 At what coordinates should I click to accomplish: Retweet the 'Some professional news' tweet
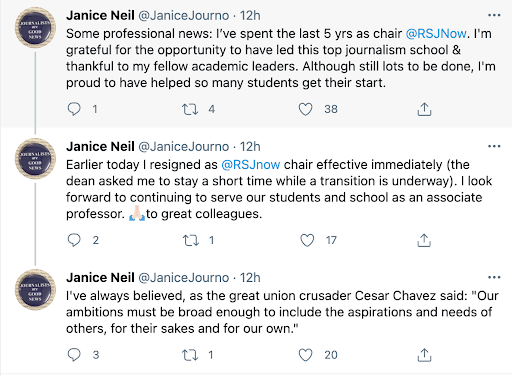(x=190, y=109)
